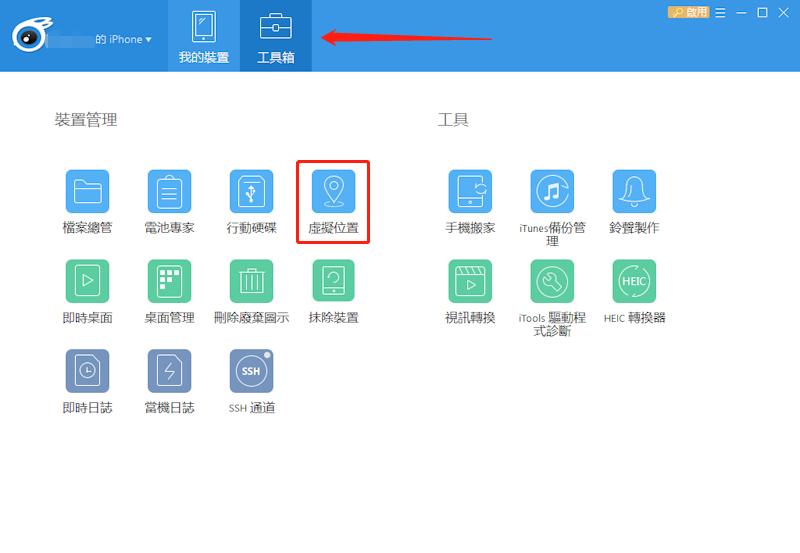Open the 電池專家 battery expert tool
The image size is (800, 553).
tap(169, 191)
